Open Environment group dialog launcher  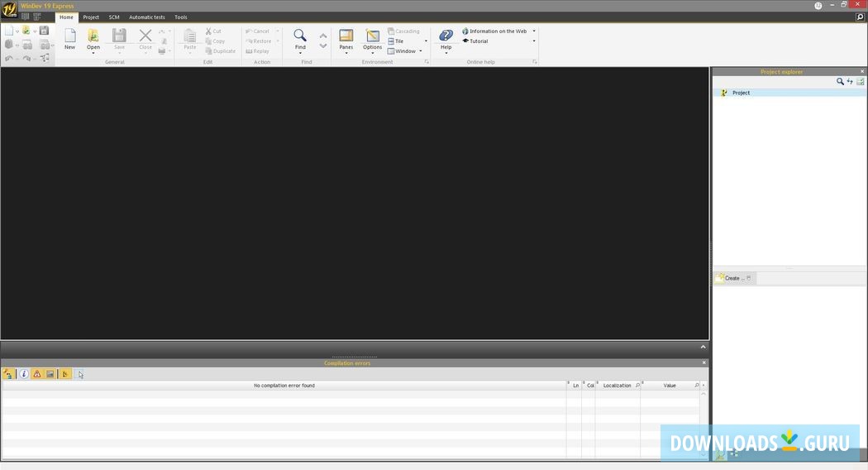[x=427, y=62]
